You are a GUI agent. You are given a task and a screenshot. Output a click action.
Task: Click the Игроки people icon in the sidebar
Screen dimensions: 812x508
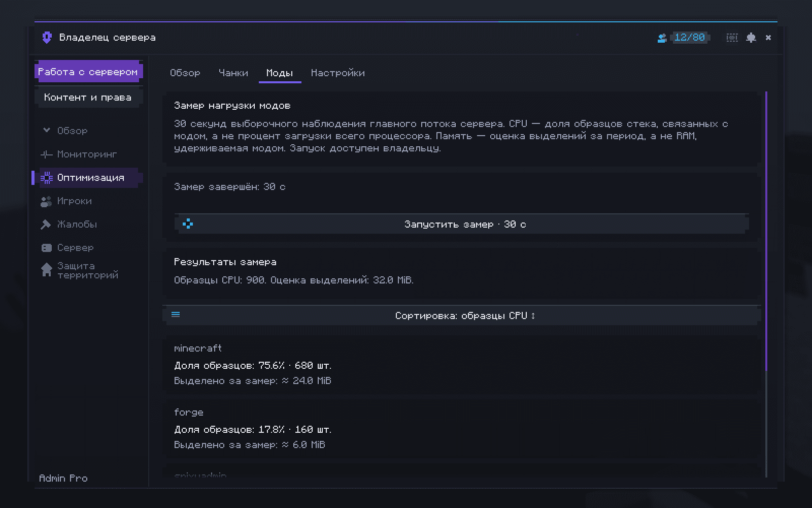pos(46,201)
